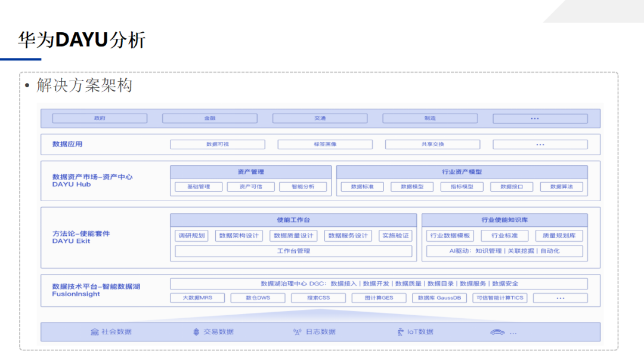Select the 行业标准 box

pos(505,236)
